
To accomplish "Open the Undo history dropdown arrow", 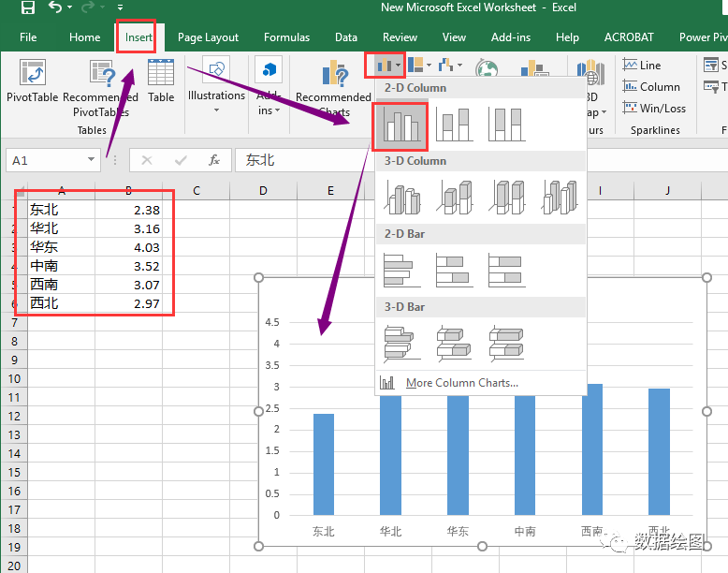I will (69, 7).
